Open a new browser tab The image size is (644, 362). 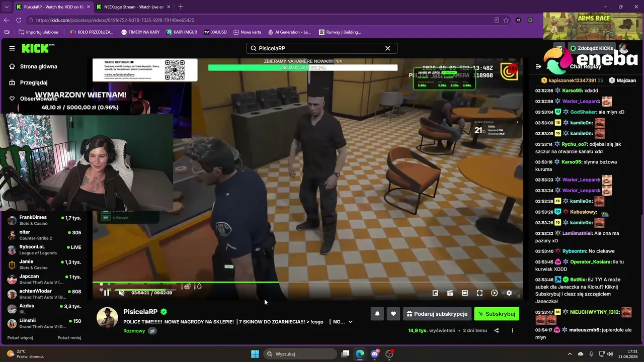[181, 7]
